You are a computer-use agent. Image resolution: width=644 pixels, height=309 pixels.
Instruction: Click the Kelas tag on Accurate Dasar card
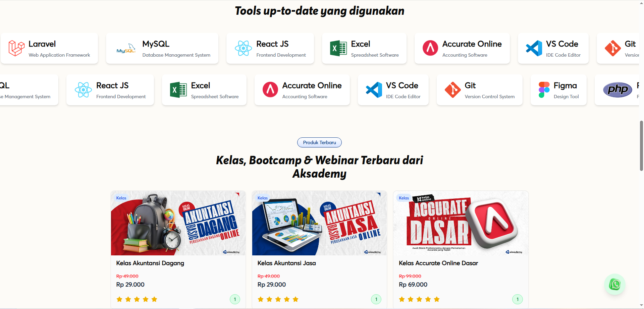click(x=404, y=198)
